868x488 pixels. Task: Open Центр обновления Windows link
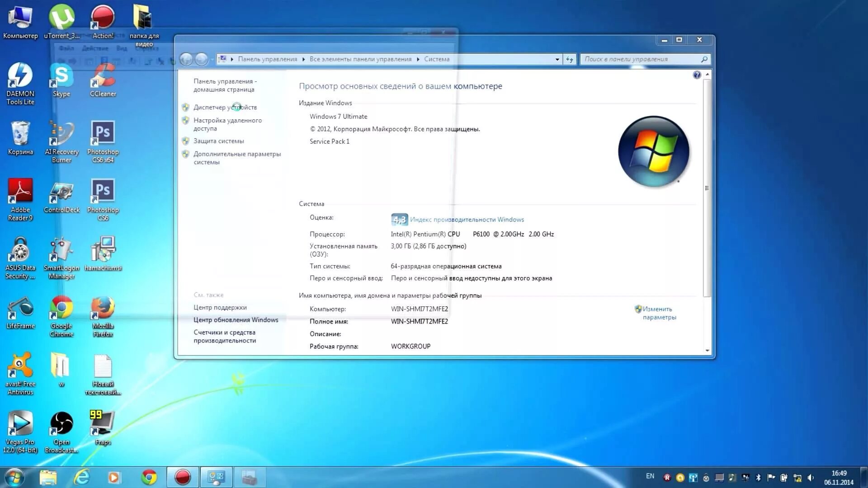[x=236, y=320]
